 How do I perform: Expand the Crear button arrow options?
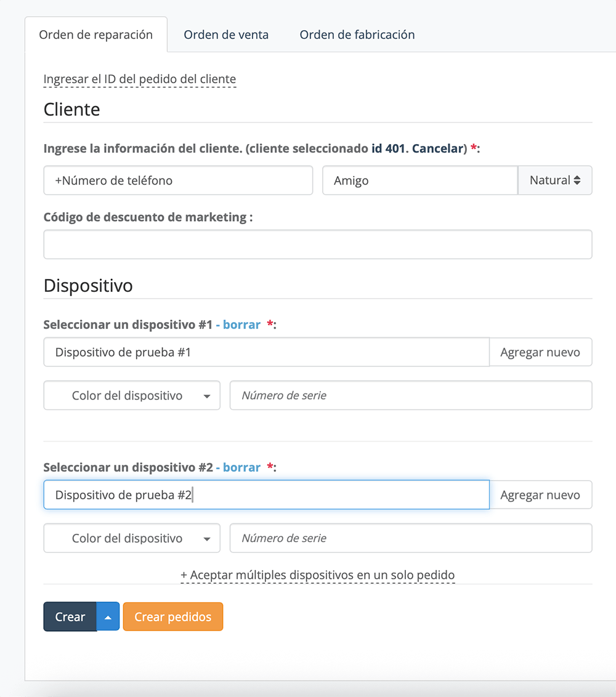(108, 616)
